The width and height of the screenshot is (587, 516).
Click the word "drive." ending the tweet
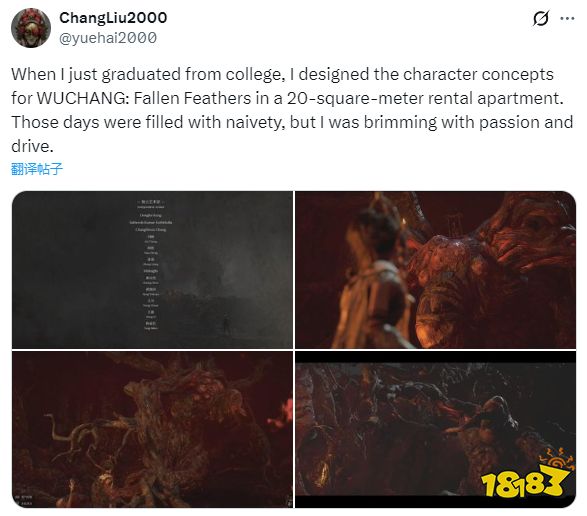click(32, 146)
